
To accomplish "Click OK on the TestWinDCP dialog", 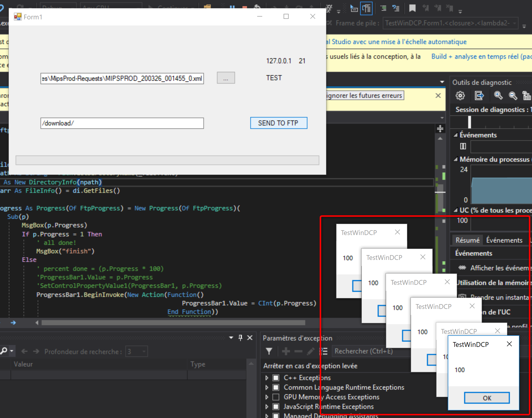I will [486, 398].
